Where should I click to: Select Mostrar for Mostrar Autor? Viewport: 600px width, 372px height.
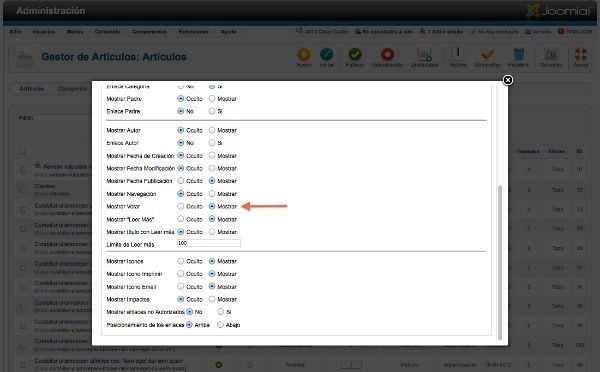(212, 130)
